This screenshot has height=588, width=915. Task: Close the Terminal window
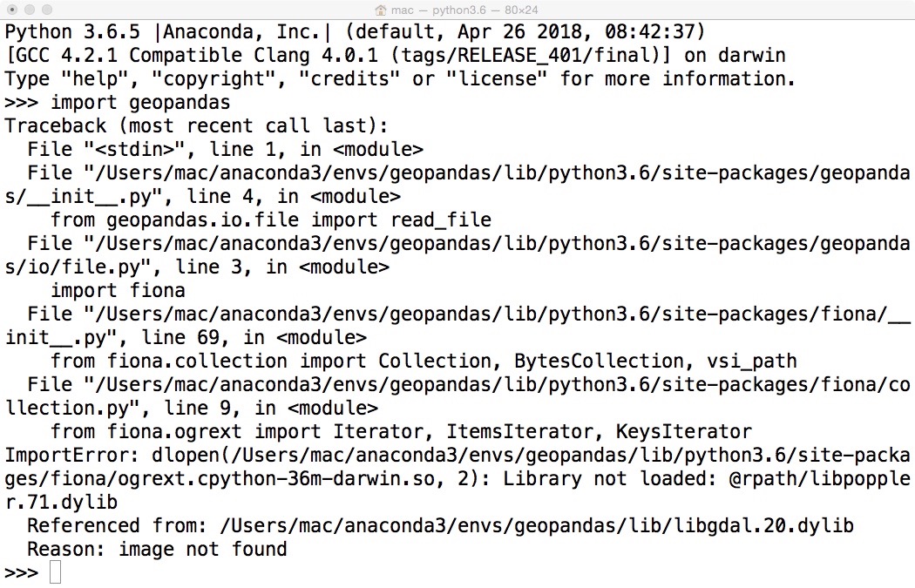pos(11,10)
